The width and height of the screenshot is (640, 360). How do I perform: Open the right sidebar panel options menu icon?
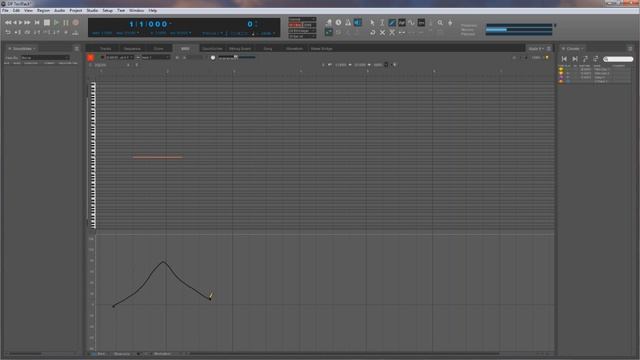click(630, 49)
